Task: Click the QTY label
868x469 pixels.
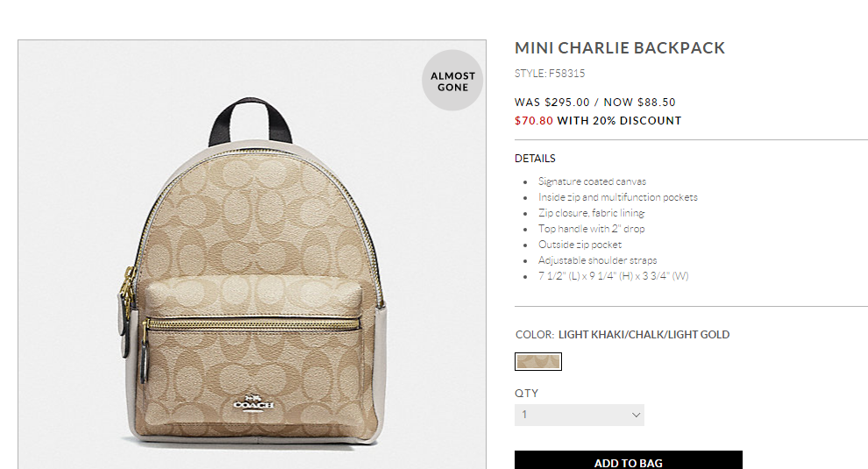Action: 526,393
